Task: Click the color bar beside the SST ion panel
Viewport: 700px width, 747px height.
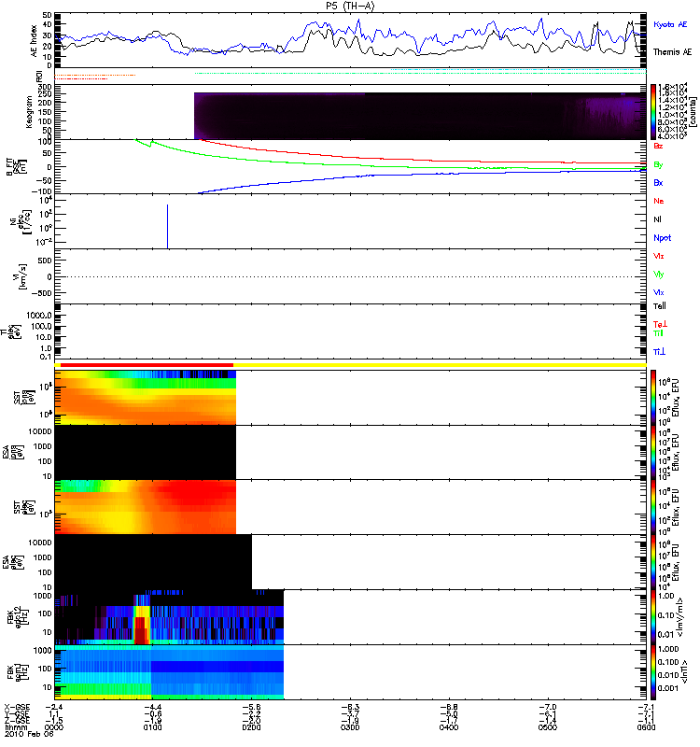Action: 653,398
